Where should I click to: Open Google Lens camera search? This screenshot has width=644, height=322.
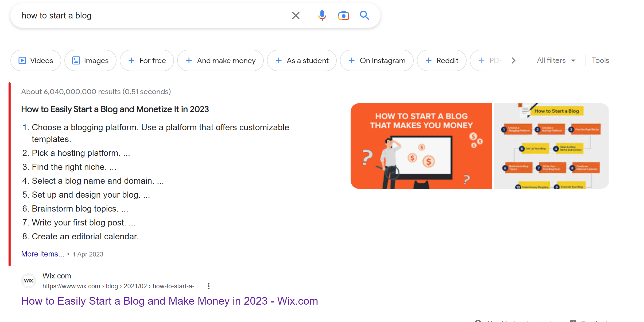(343, 16)
